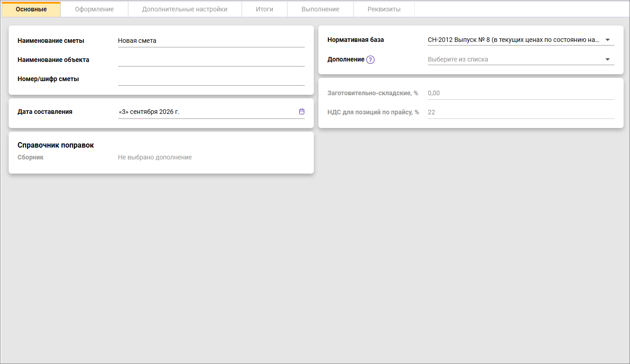
Task: Click the Сборник label
Action: point(31,157)
